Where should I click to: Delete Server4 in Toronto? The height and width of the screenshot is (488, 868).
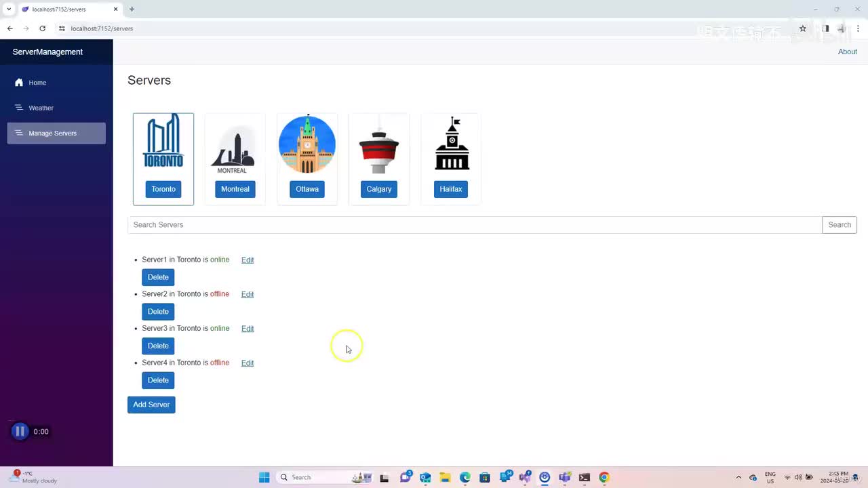(x=158, y=380)
